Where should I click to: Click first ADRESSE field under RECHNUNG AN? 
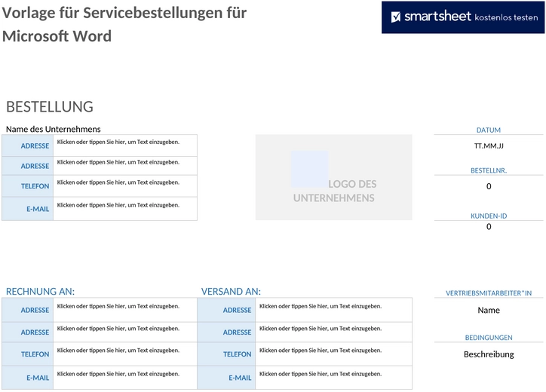125,310
